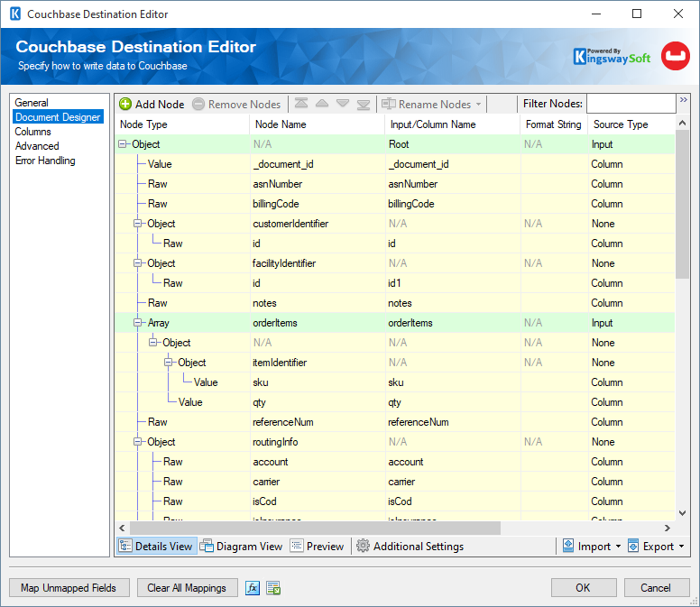Collapse the routingInfo Object node
This screenshot has height=607, width=700.
137,442
